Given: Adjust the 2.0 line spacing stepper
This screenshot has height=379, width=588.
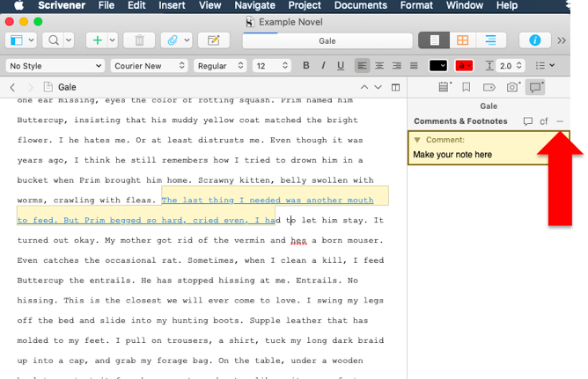Looking at the screenshot, I should click(518, 66).
